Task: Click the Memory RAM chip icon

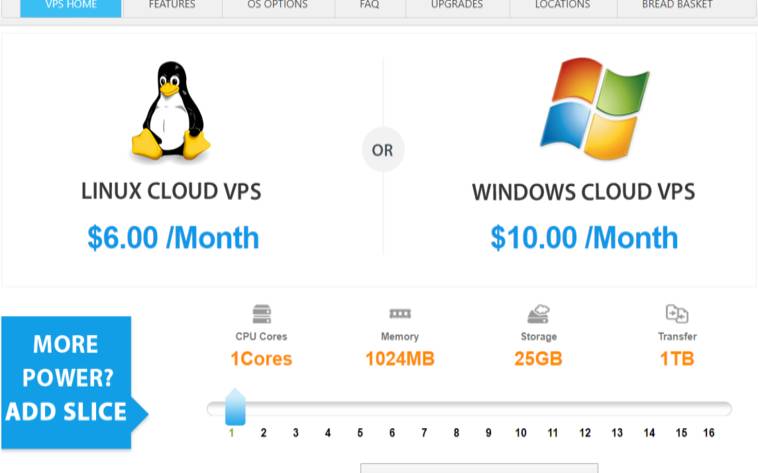Action: tap(400, 314)
